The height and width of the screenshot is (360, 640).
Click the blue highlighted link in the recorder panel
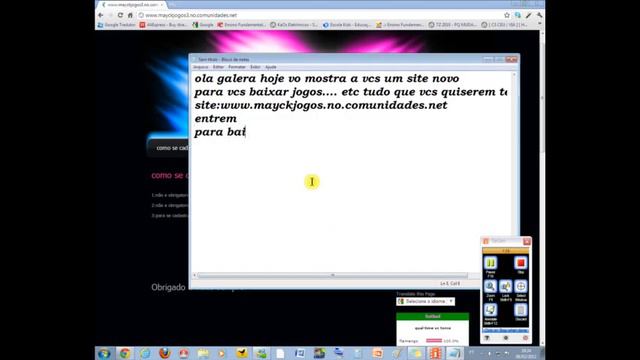[x=505, y=331]
